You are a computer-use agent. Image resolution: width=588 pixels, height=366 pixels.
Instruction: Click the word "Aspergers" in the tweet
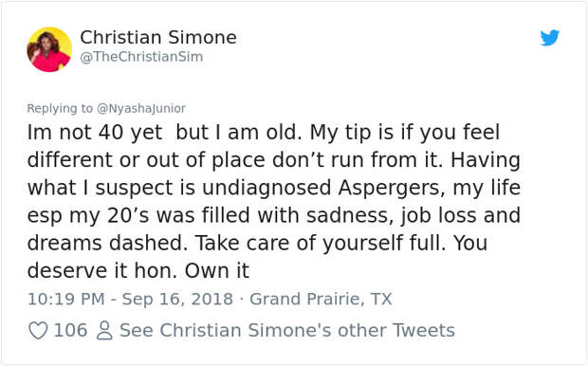click(x=391, y=188)
